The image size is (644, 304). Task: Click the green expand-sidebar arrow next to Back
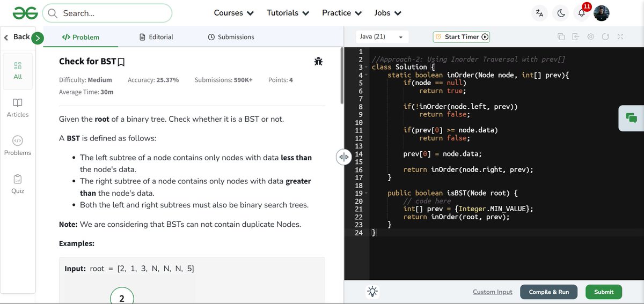tap(38, 38)
